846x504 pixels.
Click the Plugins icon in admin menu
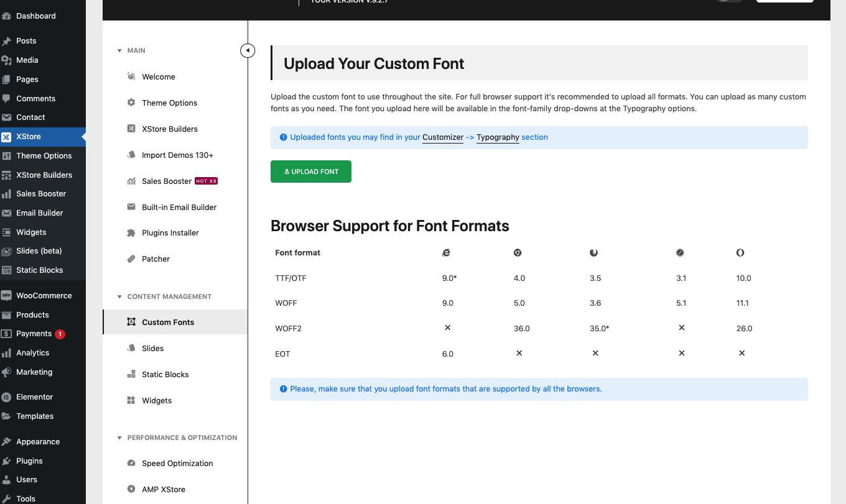tap(6, 461)
